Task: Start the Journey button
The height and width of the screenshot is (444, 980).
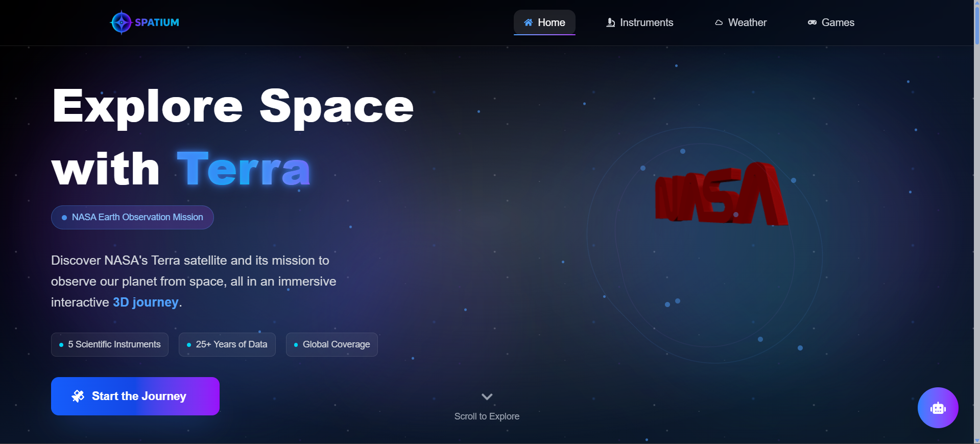Action: pyautogui.click(x=135, y=396)
